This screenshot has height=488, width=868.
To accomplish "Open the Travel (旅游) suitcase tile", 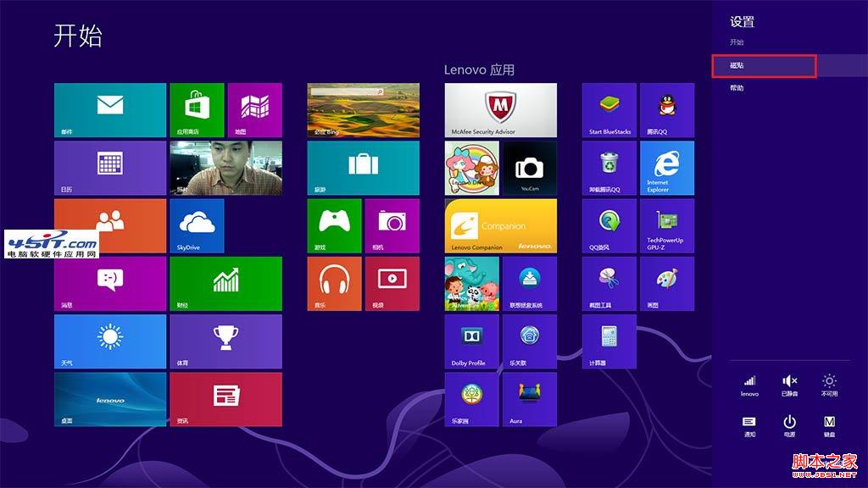I will 363,168.
